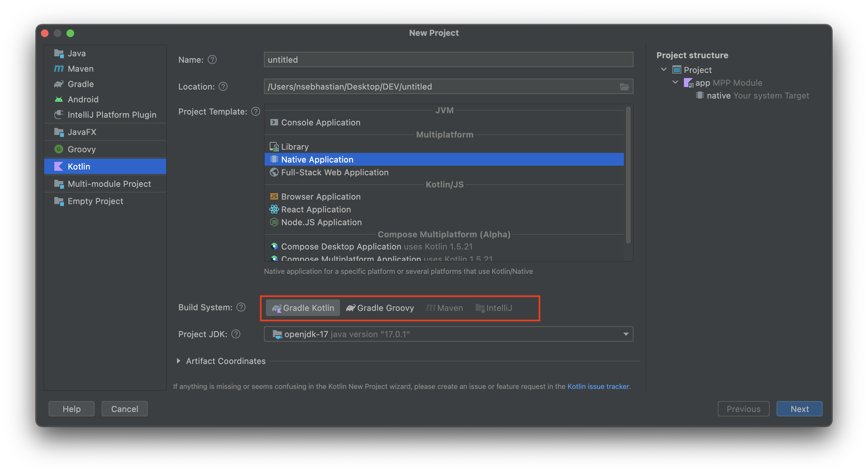Select native target in Project structure

(752, 96)
